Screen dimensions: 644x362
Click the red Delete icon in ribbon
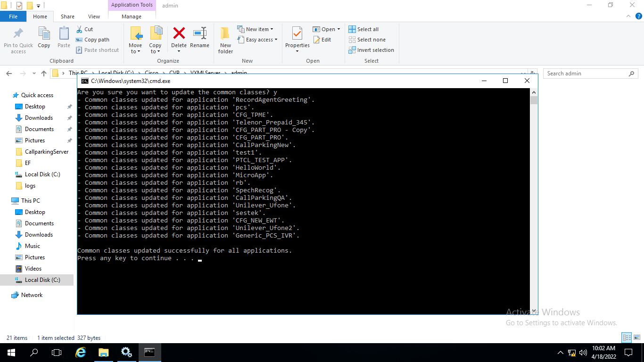click(179, 34)
